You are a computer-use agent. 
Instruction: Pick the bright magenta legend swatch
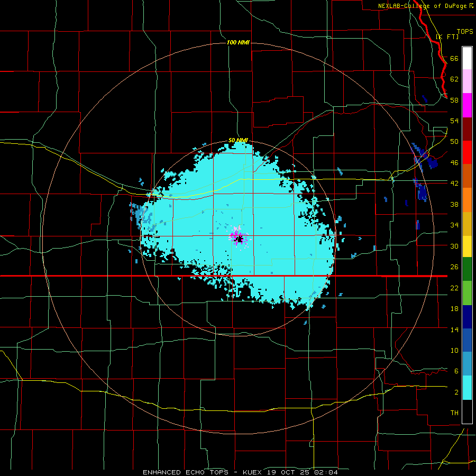click(467, 105)
